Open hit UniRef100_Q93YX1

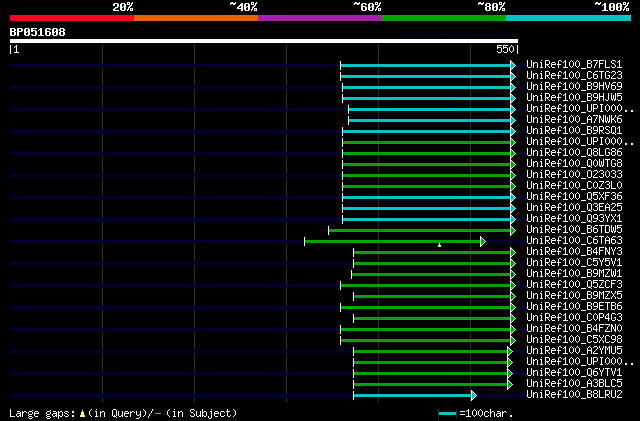point(574,219)
